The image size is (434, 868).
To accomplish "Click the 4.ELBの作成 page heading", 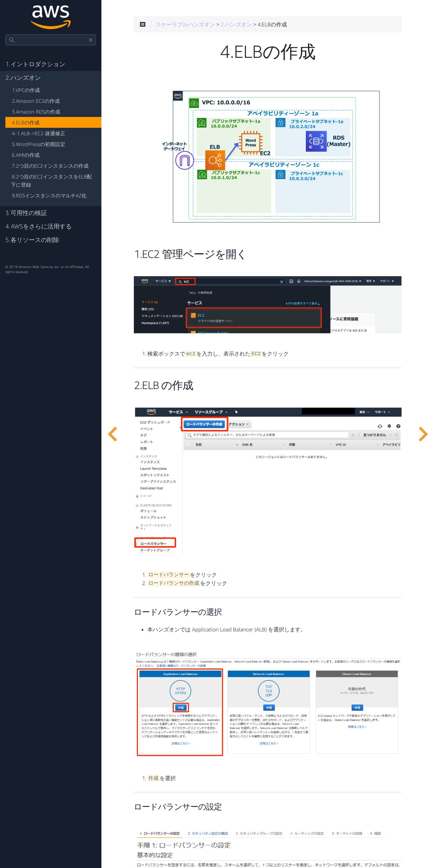I will 268,52.
